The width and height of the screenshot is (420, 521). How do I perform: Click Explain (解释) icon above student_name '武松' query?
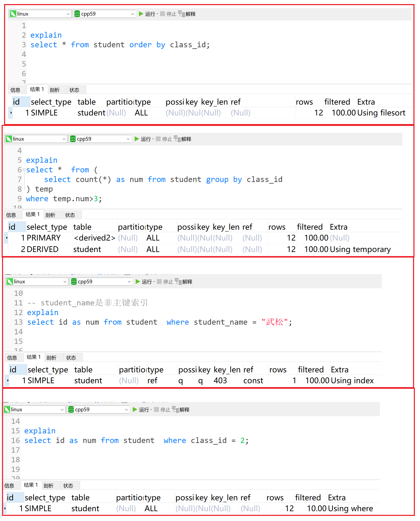click(178, 281)
